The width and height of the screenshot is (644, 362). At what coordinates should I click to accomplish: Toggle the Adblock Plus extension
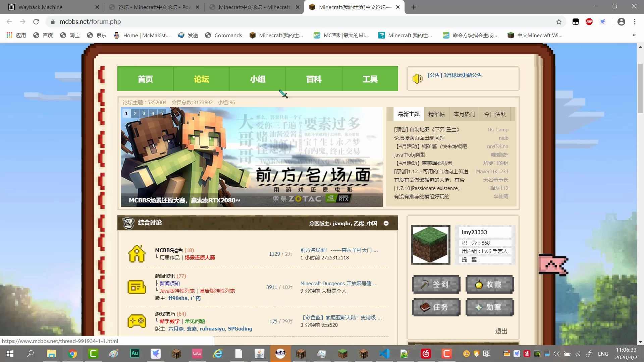point(589,21)
